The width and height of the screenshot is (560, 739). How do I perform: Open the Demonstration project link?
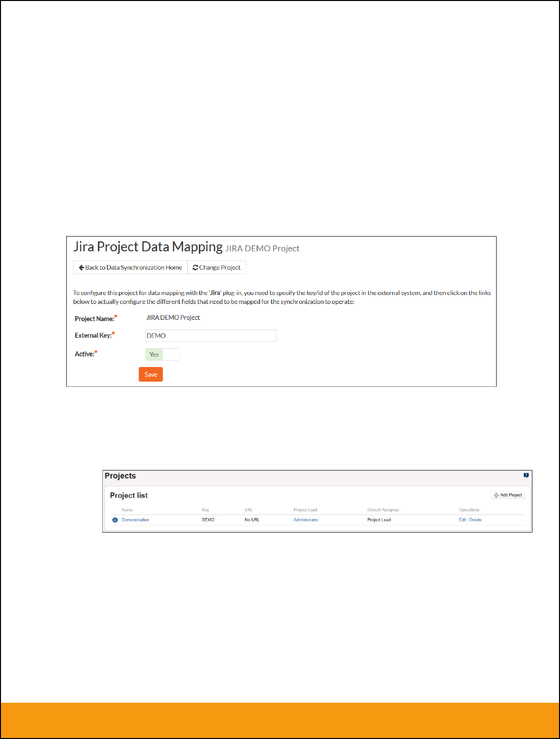click(x=135, y=520)
